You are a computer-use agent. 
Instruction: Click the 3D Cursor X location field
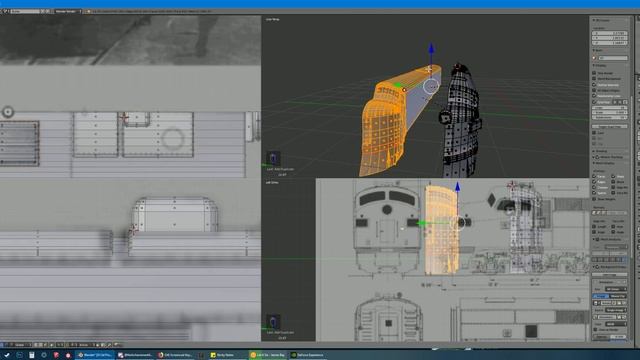609,33
